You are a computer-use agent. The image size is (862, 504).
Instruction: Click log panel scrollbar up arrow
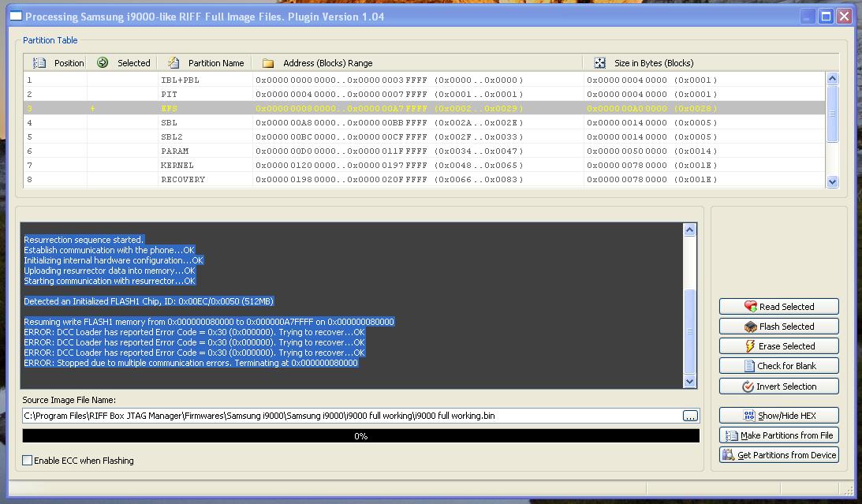[x=689, y=230]
